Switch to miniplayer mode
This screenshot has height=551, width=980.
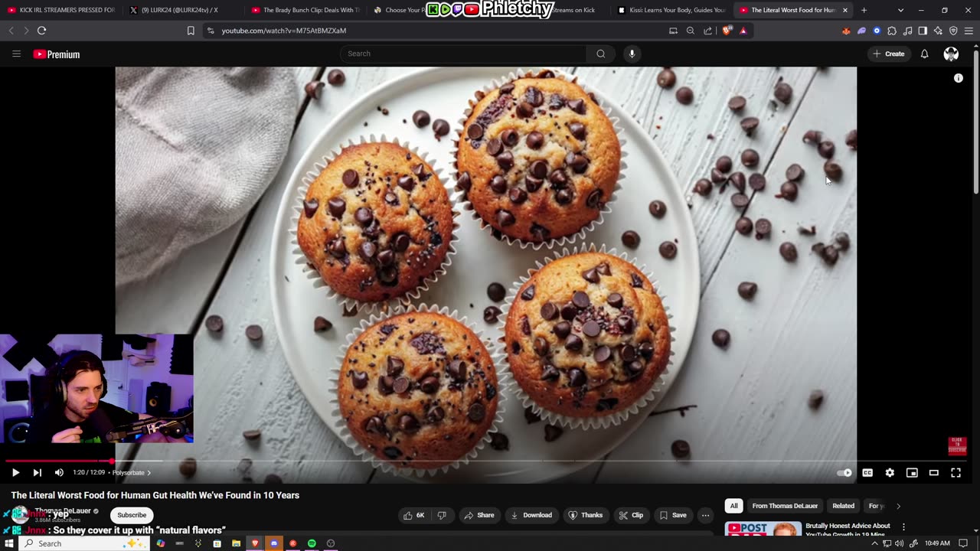[x=912, y=473]
